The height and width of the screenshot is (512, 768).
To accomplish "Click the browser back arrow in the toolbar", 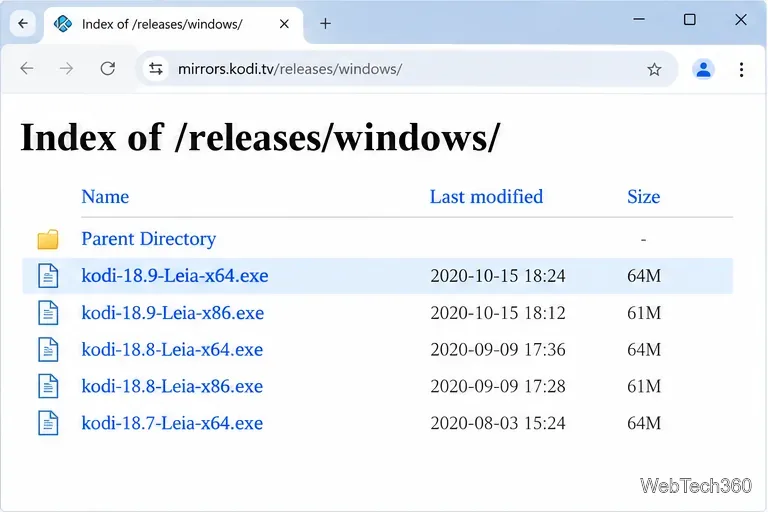I will (27, 69).
